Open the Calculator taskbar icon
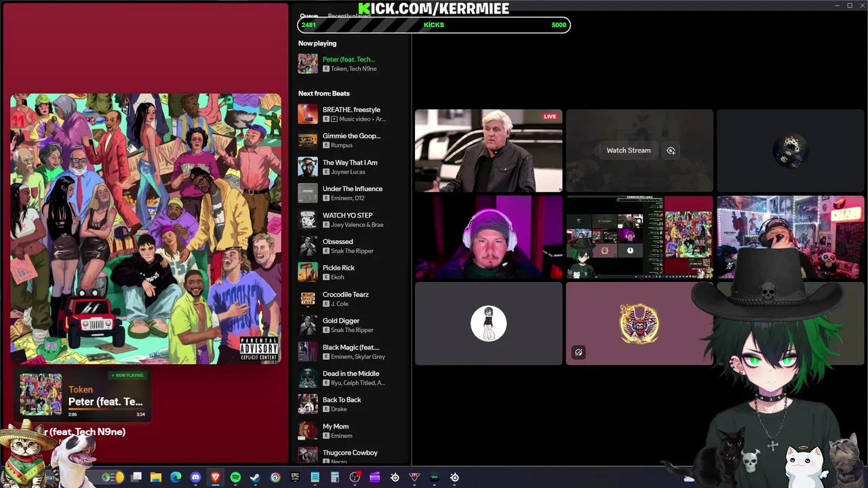 point(335,477)
